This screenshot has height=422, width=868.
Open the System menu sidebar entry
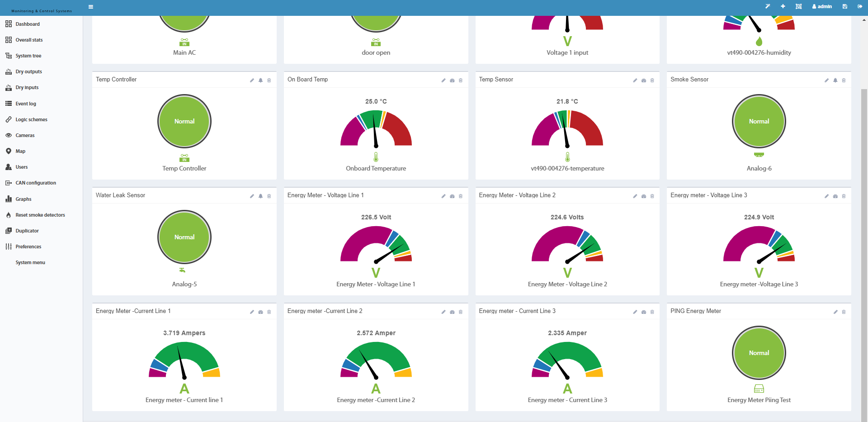click(x=30, y=262)
